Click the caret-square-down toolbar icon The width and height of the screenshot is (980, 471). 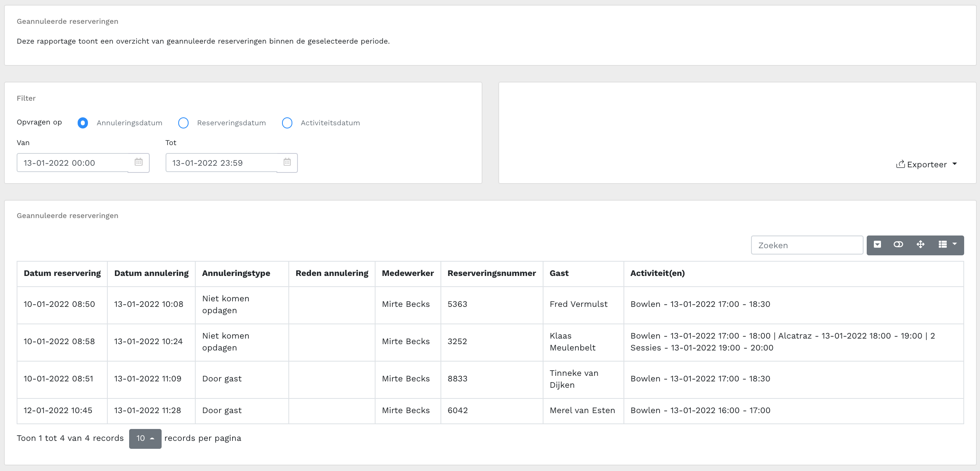coord(877,245)
